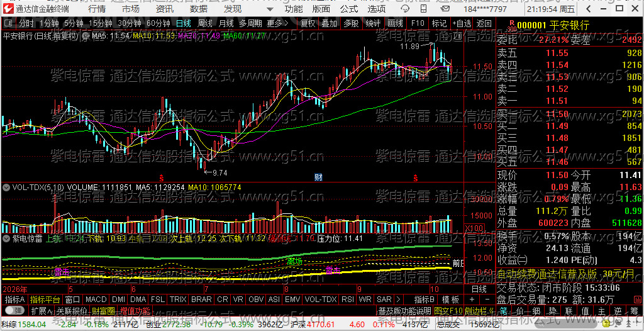Click the 图文F10 button
The image size is (644, 331).
[448, 310]
